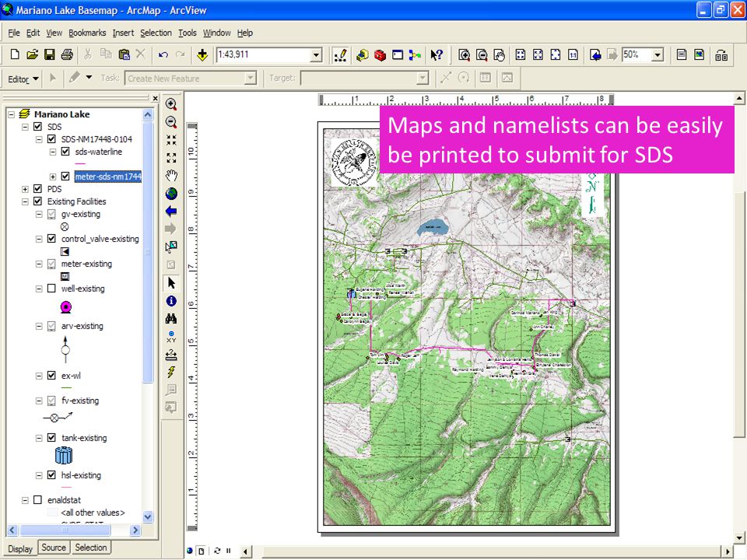Image resolution: width=747 pixels, height=560 pixels.
Task: Open the What's This help tool
Action: click(x=437, y=54)
